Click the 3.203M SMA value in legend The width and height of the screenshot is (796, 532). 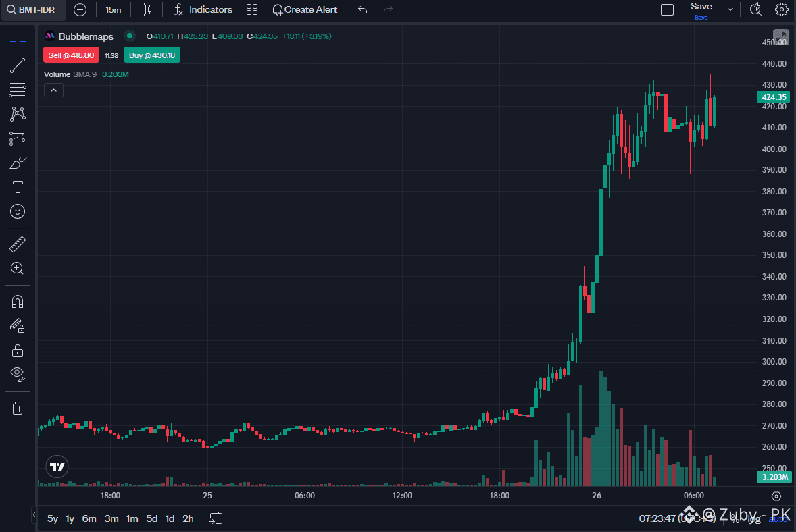[116, 74]
